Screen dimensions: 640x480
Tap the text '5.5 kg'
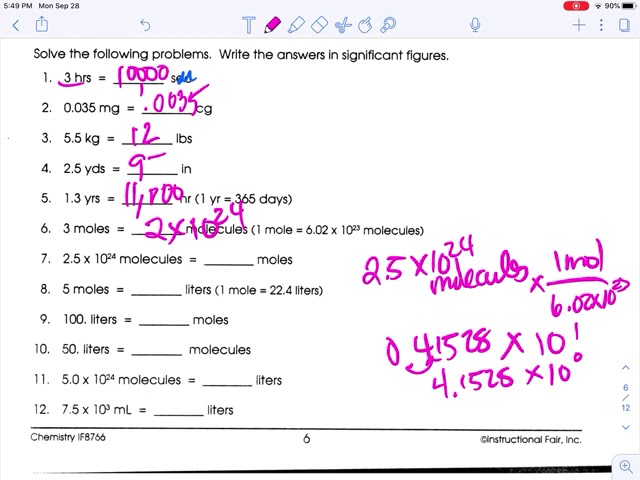tap(81, 138)
